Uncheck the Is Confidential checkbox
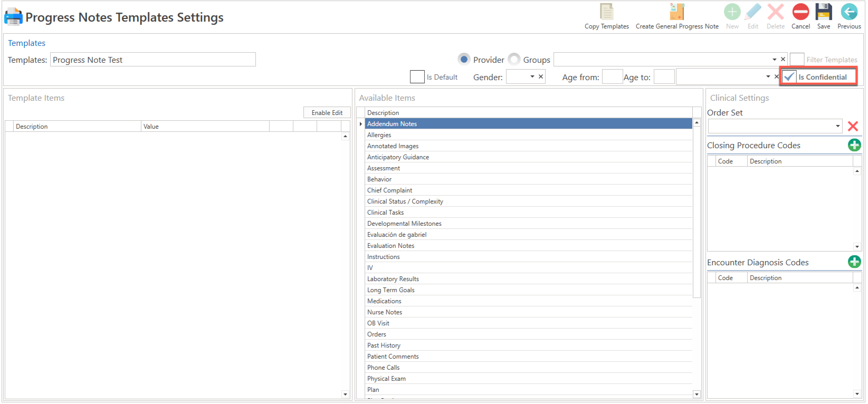The height and width of the screenshot is (404, 868). pyautogui.click(x=789, y=77)
